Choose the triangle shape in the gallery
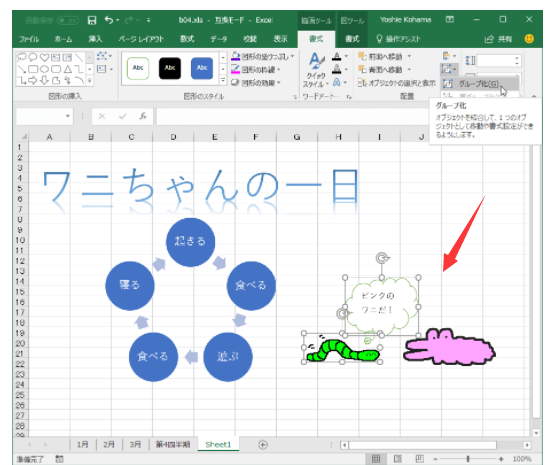 tap(68, 69)
